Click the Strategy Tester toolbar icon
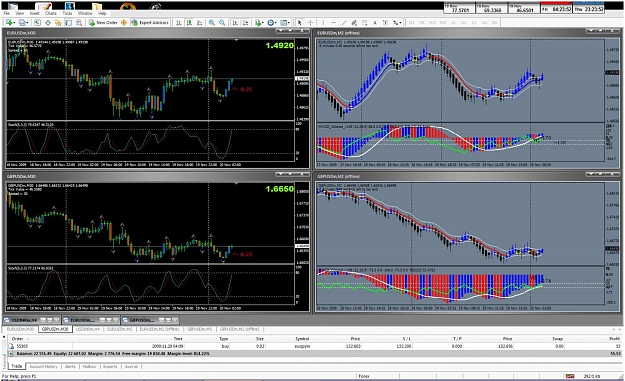Image resolution: width=625 pixels, height=381 pixels. 79,23
